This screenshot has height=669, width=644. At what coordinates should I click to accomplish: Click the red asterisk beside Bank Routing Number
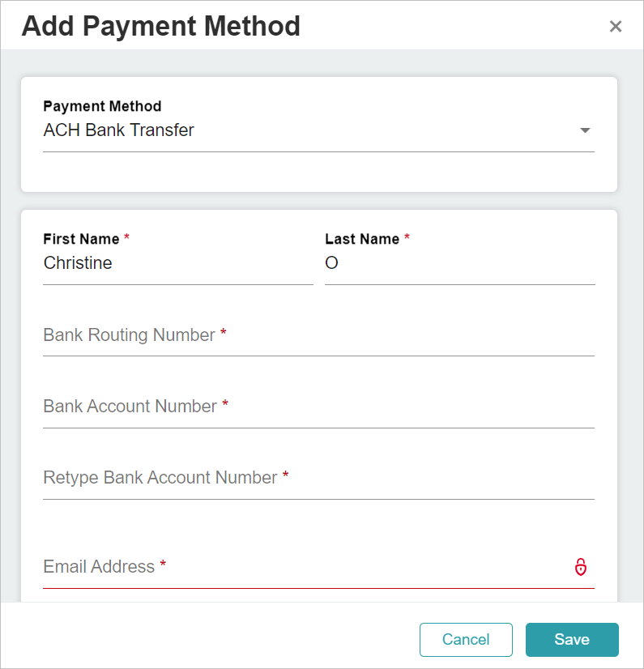click(x=224, y=333)
